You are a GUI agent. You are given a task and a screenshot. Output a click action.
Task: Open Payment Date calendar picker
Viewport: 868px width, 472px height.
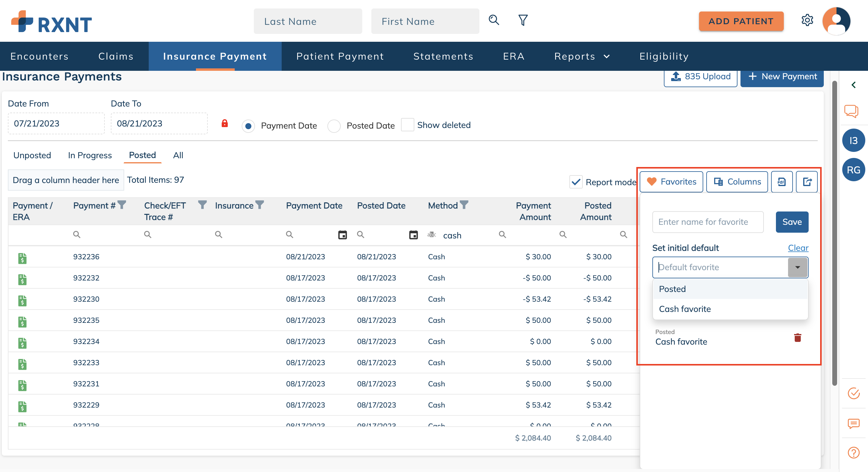point(342,235)
